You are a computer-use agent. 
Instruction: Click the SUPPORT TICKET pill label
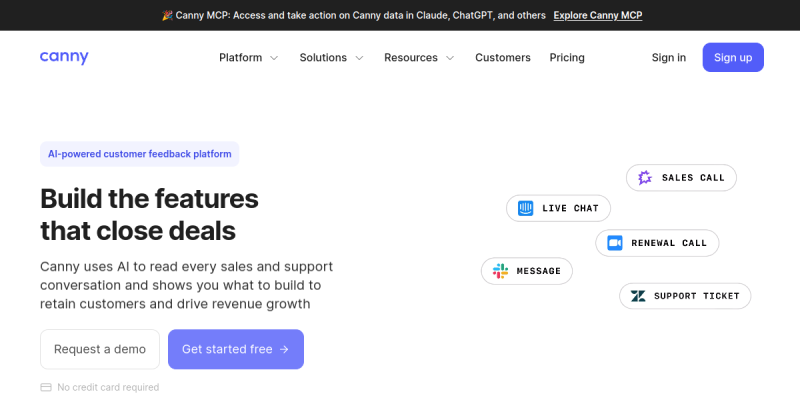click(696, 296)
